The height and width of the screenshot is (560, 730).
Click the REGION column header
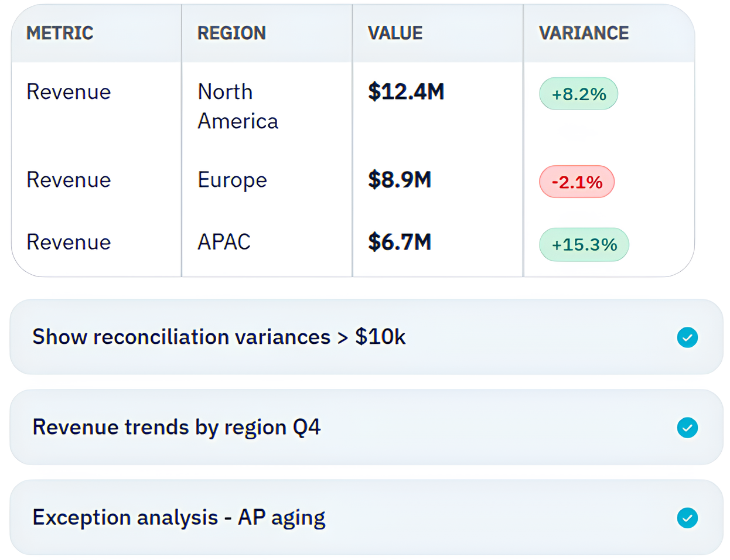pyautogui.click(x=231, y=33)
